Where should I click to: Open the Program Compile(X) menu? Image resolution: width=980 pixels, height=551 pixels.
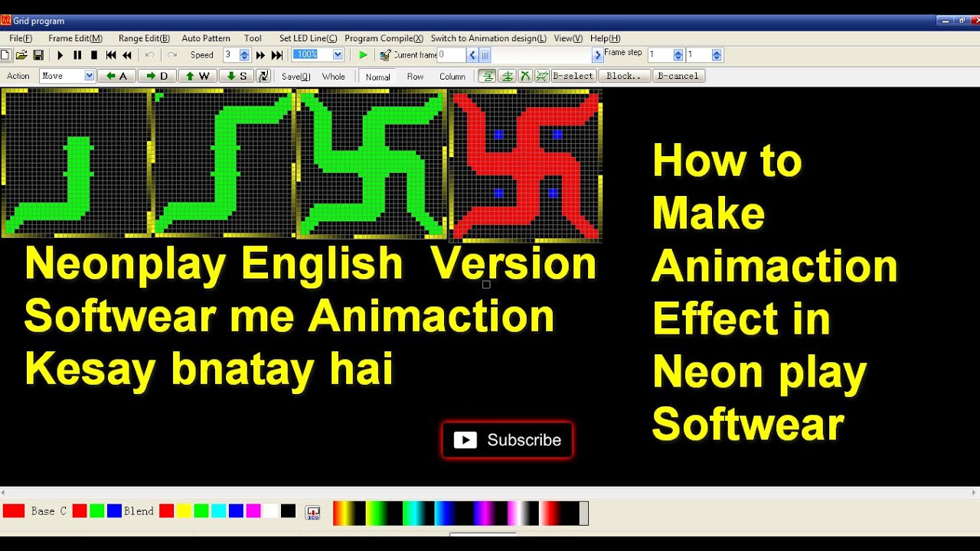point(384,38)
